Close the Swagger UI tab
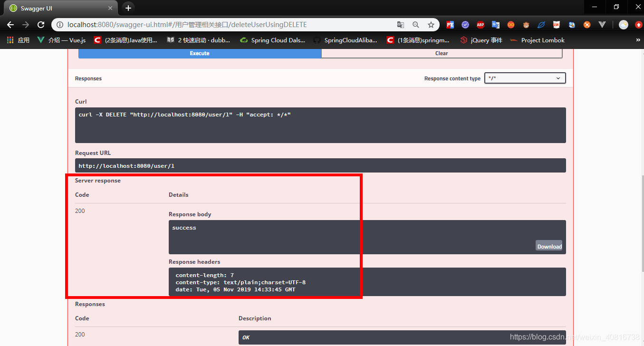Viewport: 644px width, 346px height. [x=110, y=8]
